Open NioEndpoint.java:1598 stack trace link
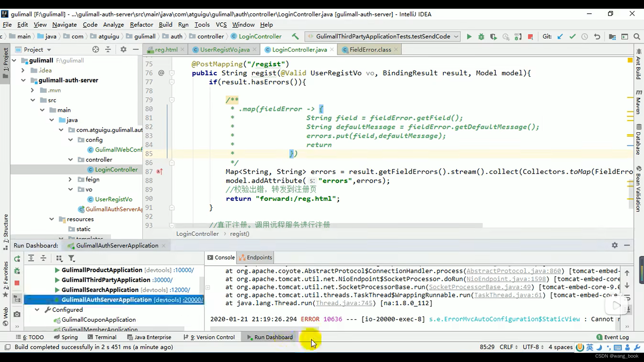Screen dimensions: 644x362 click(506, 279)
